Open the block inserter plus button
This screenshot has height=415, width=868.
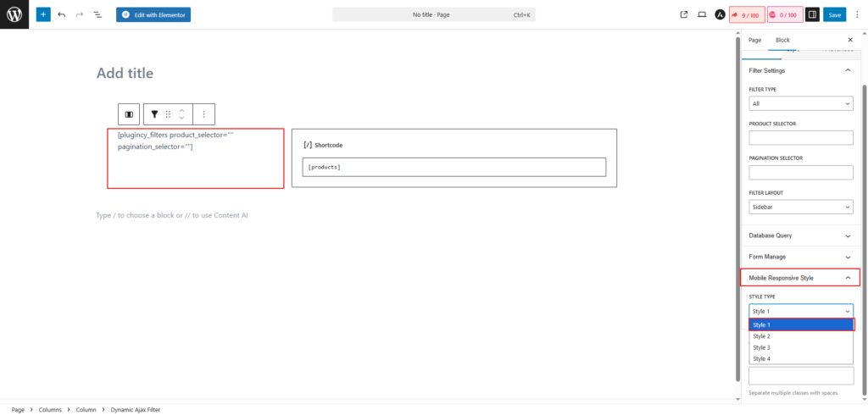[x=43, y=14]
